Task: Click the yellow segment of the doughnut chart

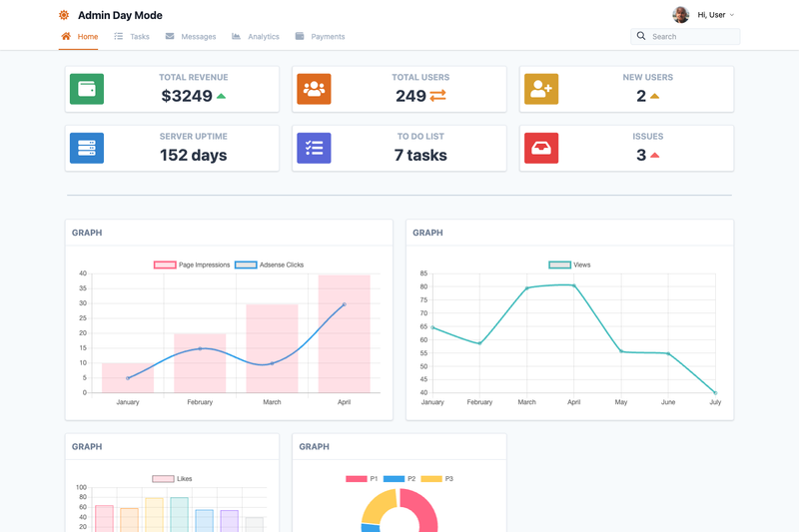Action: pos(380,505)
